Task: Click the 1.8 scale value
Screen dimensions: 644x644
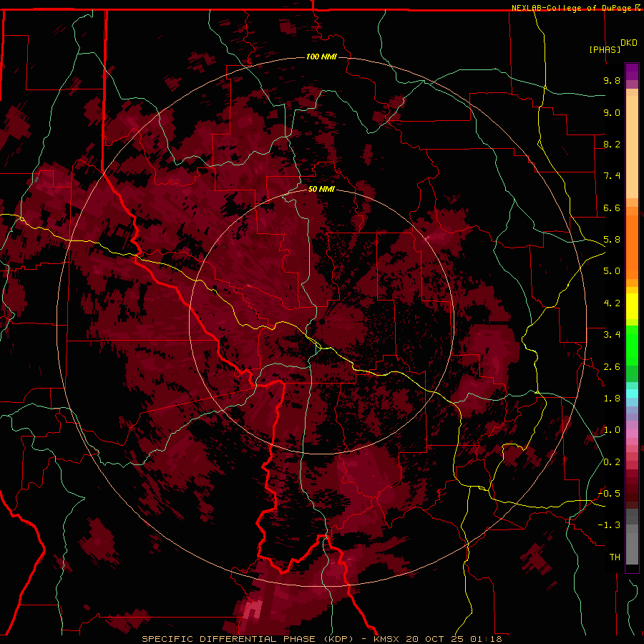Action: tap(612, 399)
